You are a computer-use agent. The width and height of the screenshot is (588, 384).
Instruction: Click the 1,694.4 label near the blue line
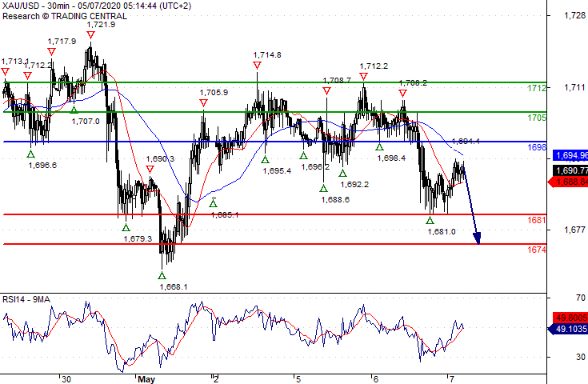[x=466, y=142]
